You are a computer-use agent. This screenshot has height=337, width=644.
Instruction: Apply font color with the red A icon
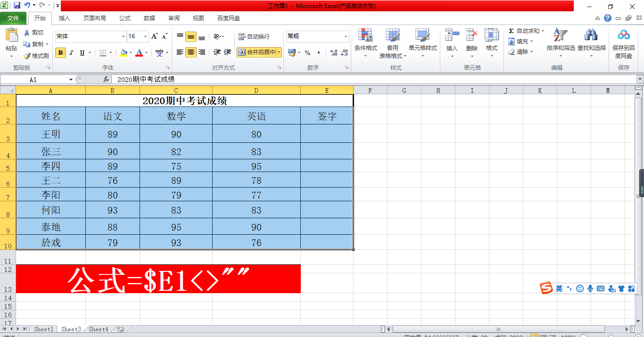(139, 53)
